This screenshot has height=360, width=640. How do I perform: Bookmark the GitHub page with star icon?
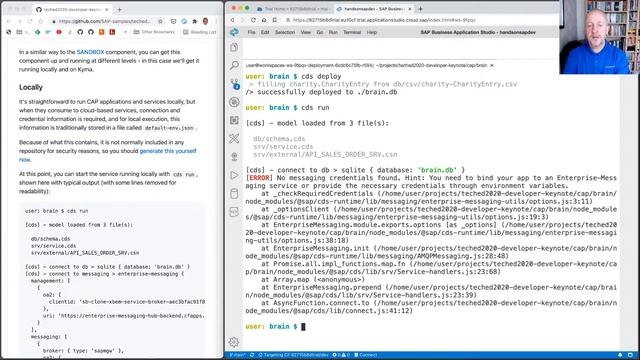(160, 21)
